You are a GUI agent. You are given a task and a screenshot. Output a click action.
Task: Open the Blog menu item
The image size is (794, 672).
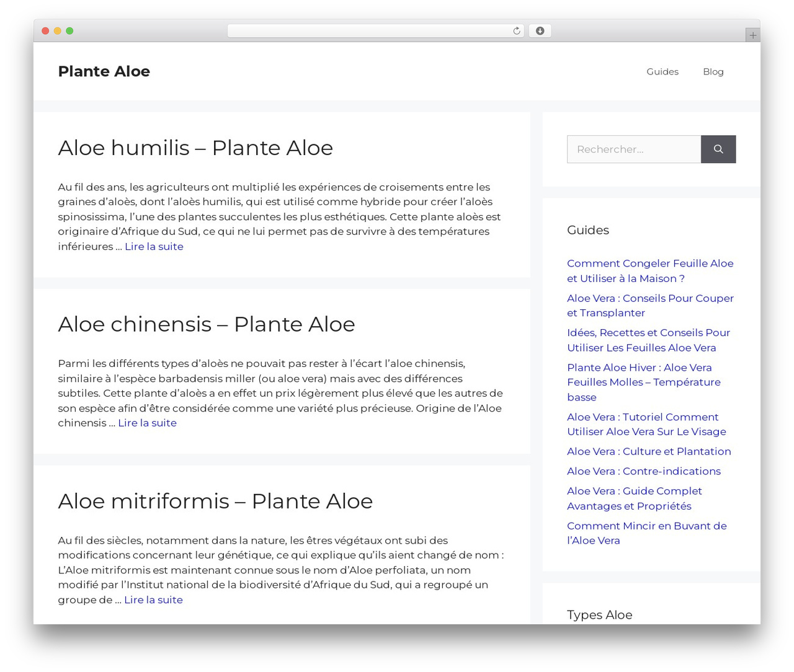pyautogui.click(x=713, y=72)
